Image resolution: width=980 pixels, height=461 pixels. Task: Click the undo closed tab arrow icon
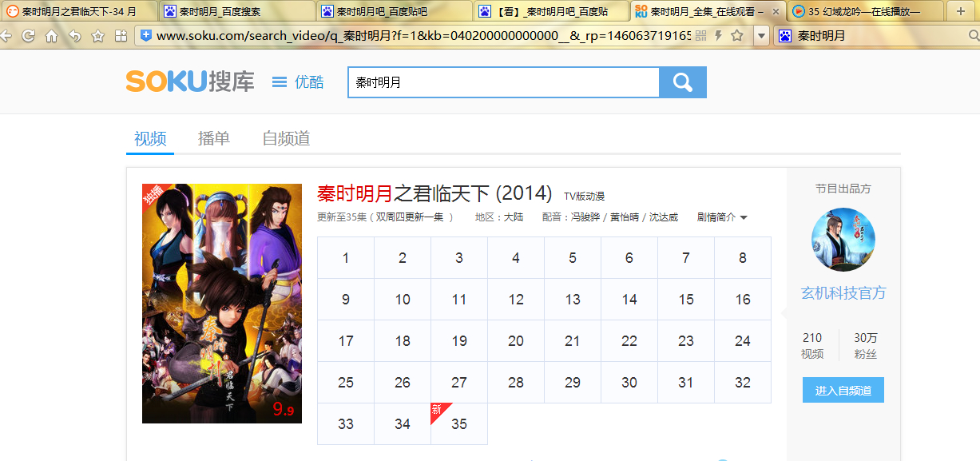pos(75,36)
